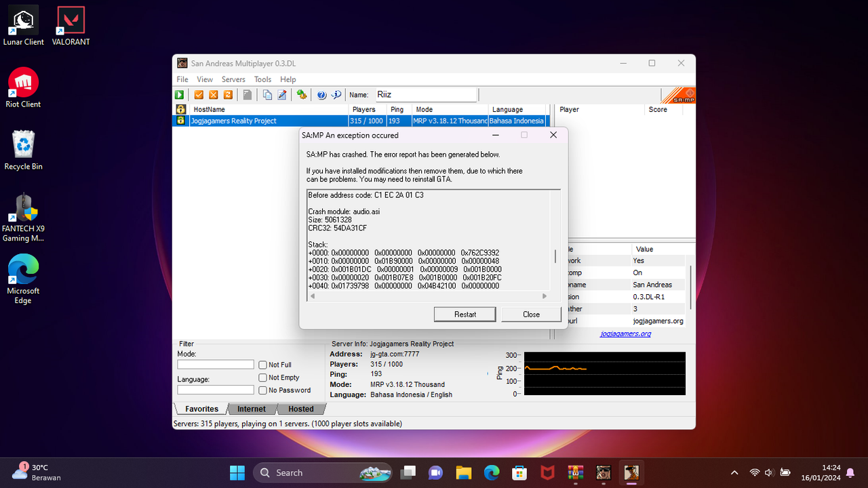This screenshot has height=488, width=868.
Task: Click the Wi-Fi tray icon
Action: click(x=754, y=472)
